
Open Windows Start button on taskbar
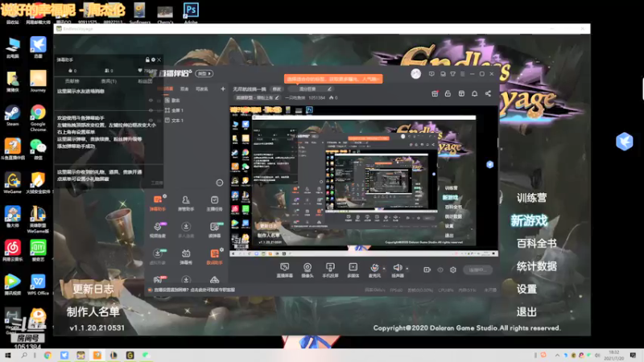pyautogui.click(x=8, y=356)
